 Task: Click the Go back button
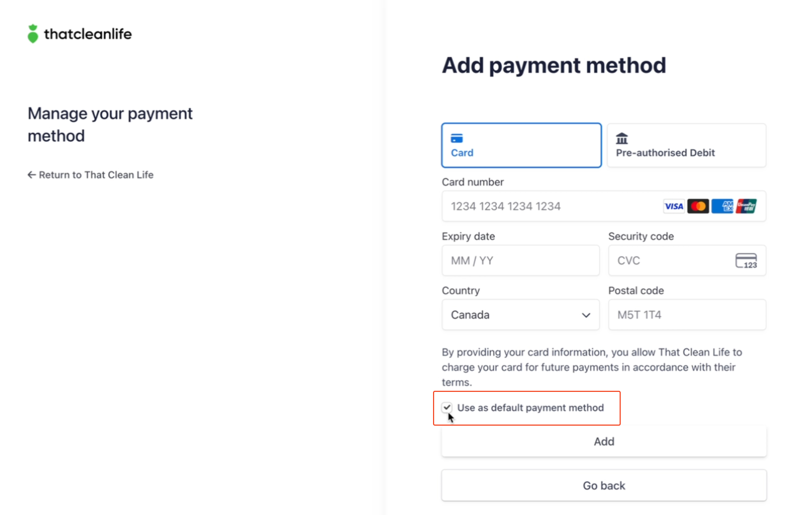pyautogui.click(x=604, y=486)
